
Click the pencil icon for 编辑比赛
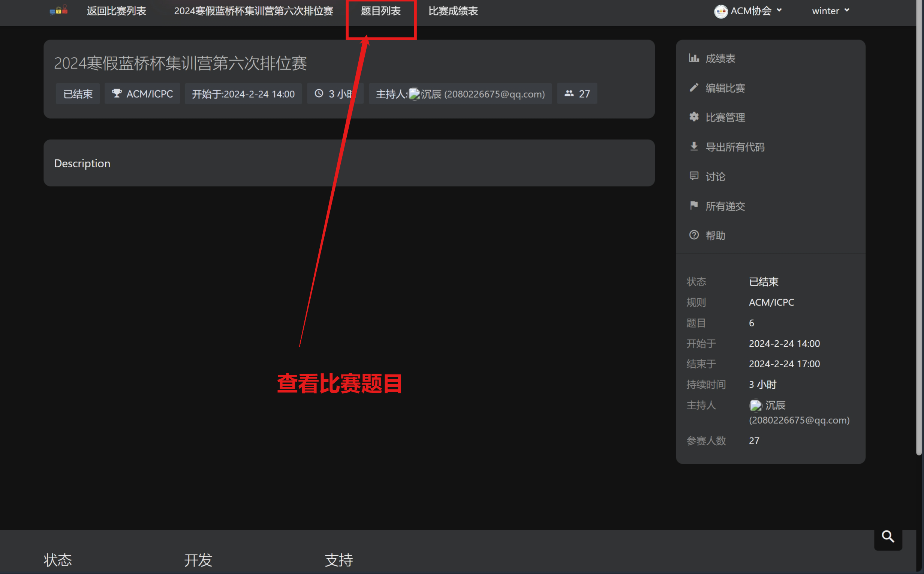pyautogui.click(x=694, y=88)
